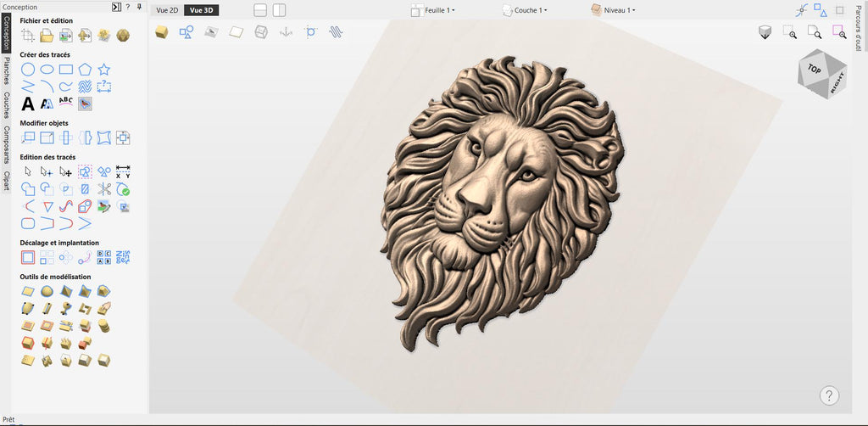
Task: Toggle the material block wireframe display
Action: pos(261,32)
